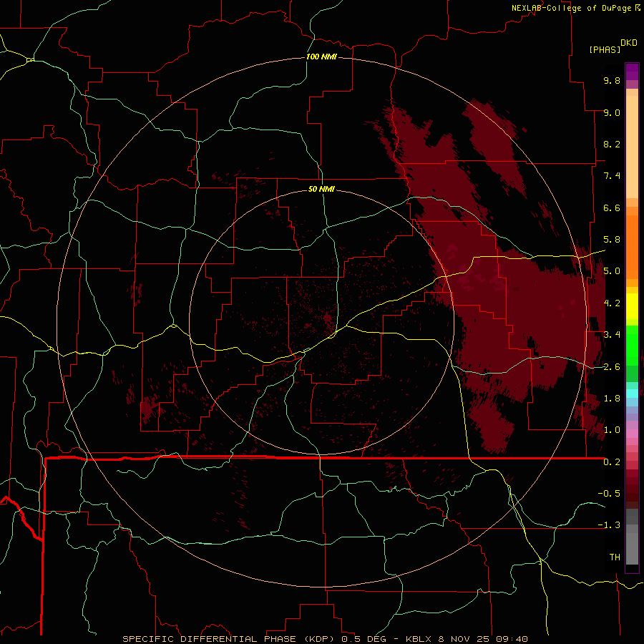The height and width of the screenshot is (644, 644).
Task: Click the 1.8 scale value
Action: point(612,399)
